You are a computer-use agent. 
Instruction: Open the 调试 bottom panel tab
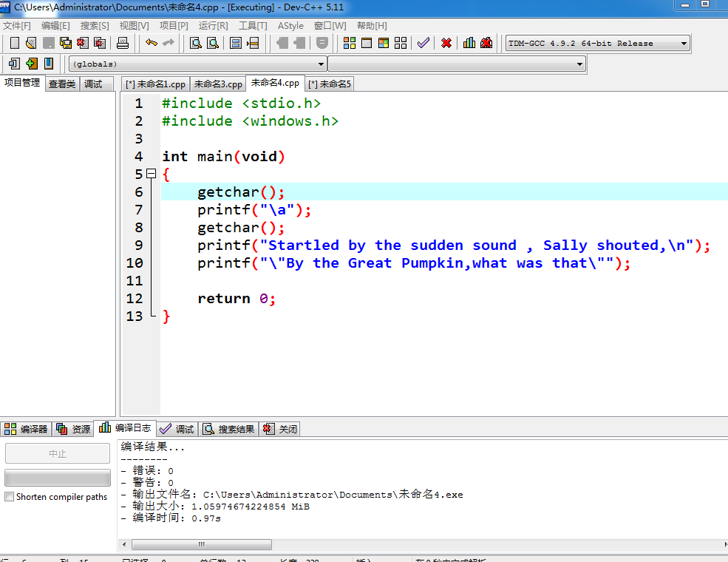point(177,429)
